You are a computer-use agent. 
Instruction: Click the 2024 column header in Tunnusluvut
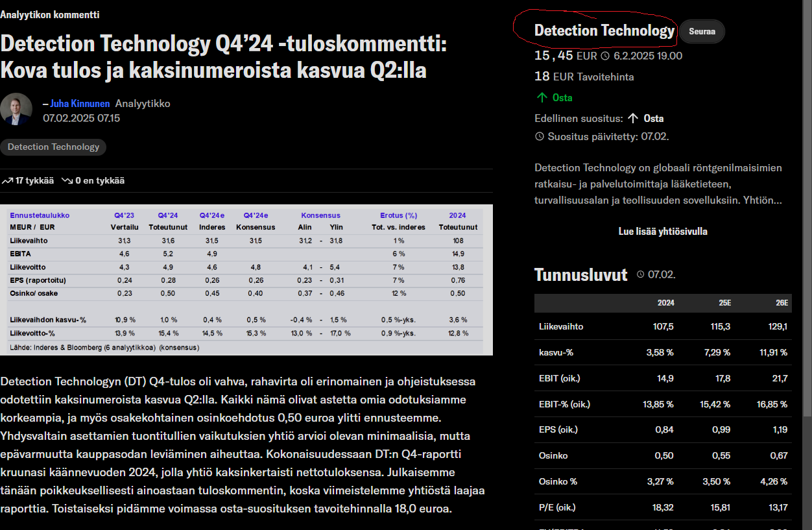(665, 303)
